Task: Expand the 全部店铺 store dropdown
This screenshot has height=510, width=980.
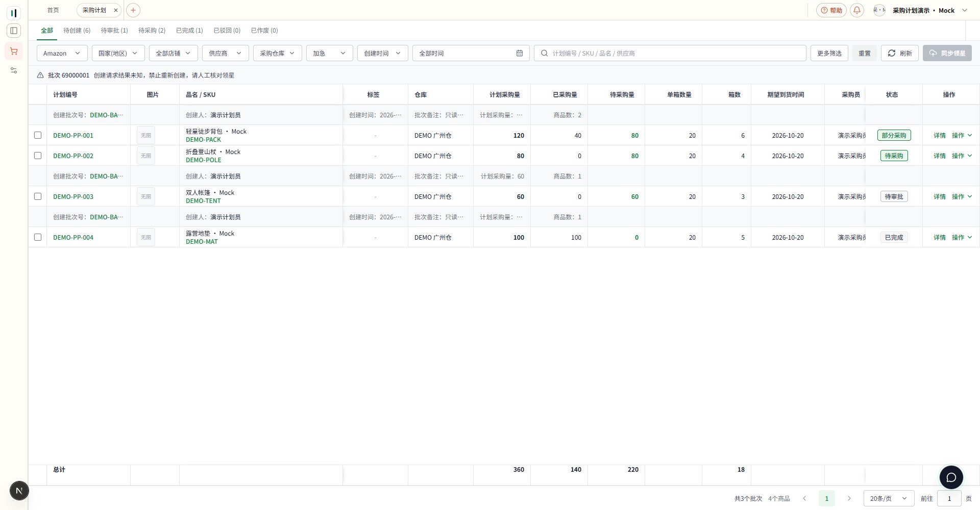Action: tap(174, 53)
